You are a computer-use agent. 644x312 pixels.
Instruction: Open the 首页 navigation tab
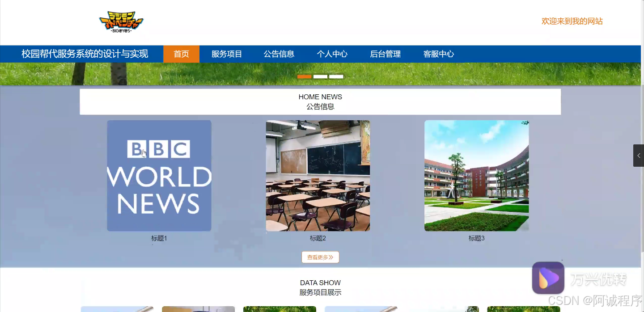click(181, 54)
